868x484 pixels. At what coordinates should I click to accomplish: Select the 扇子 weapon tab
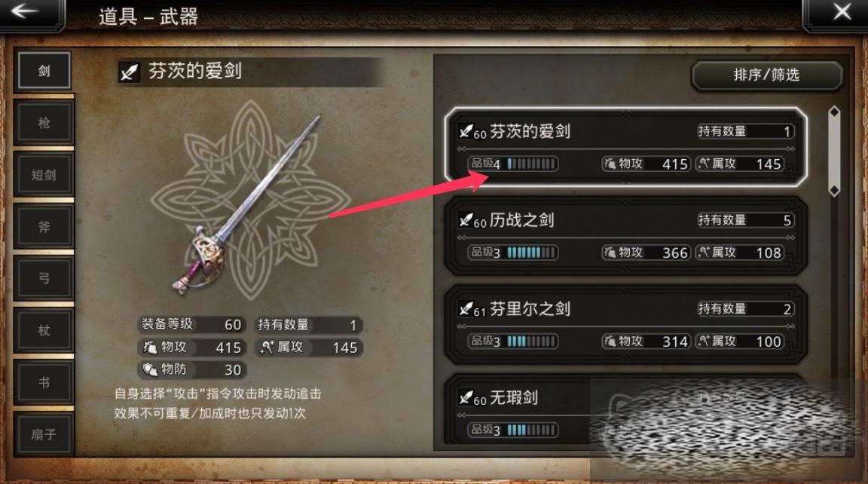point(44,434)
